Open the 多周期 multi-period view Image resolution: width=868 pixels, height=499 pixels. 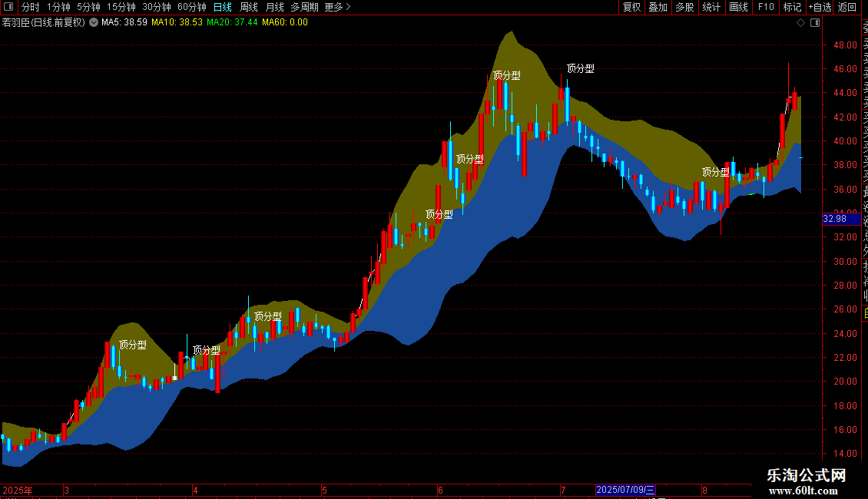(x=304, y=7)
